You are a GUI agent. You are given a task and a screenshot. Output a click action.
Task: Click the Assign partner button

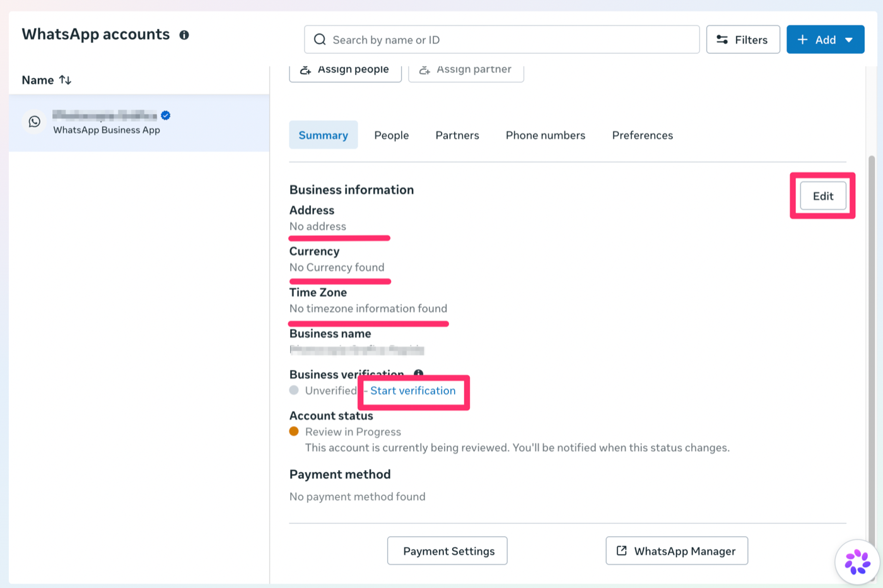point(466,71)
